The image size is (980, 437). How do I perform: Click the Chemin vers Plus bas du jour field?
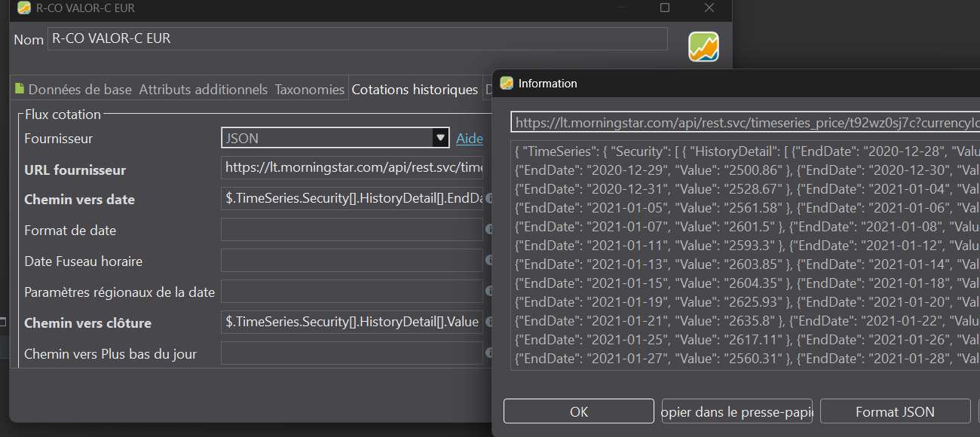(351, 353)
